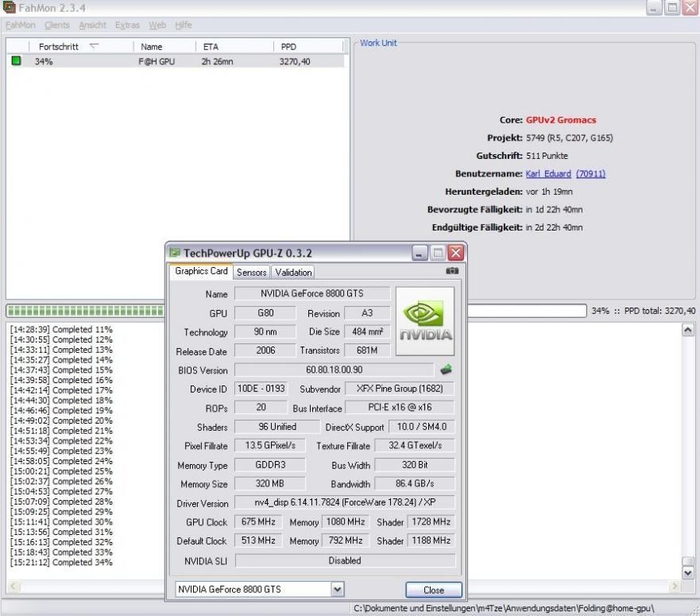Open the Ansicht menu
The image size is (700, 616).
92,25
